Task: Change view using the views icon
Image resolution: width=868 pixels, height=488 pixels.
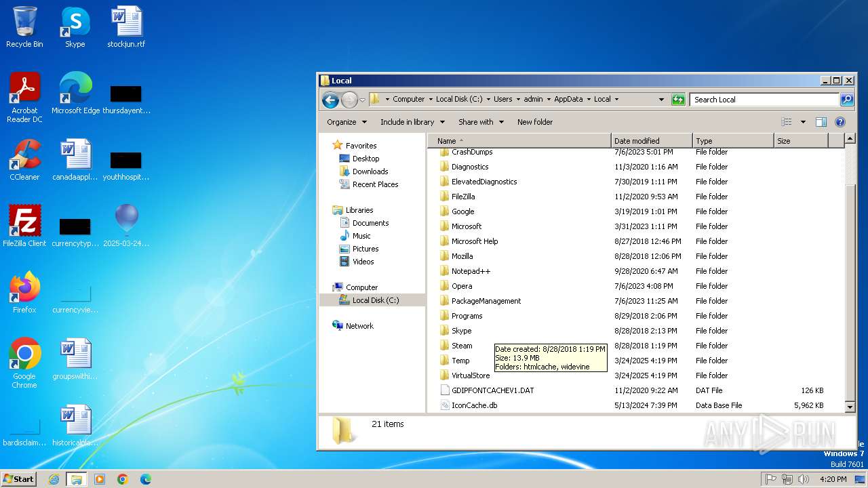Action: [x=787, y=122]
